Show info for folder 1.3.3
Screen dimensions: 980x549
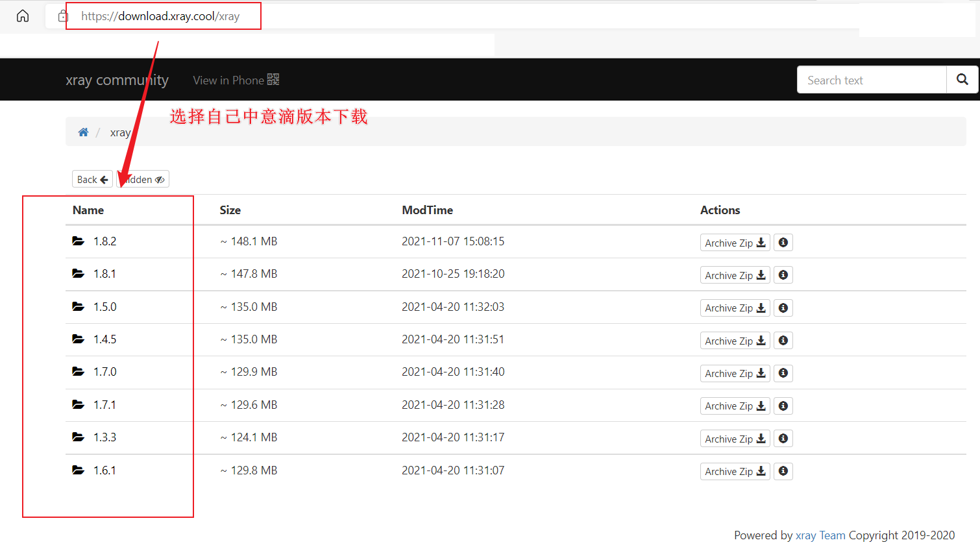tap(783, 439)
